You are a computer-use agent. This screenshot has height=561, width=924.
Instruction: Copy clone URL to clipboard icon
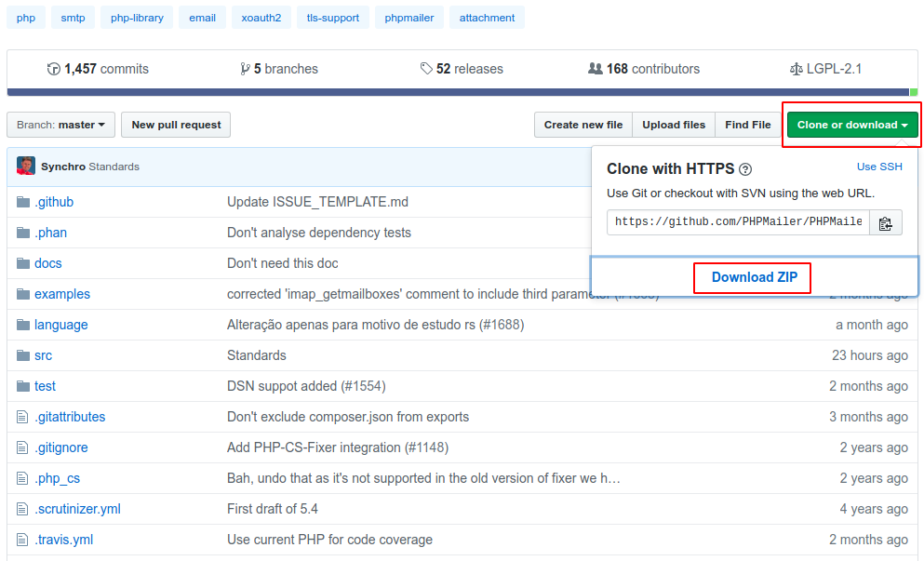[885, 222]
